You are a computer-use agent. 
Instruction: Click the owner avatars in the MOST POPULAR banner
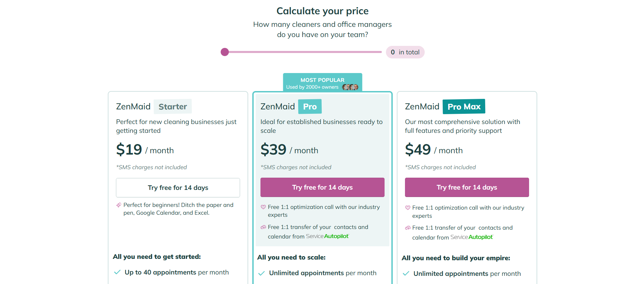click(351, 87)
